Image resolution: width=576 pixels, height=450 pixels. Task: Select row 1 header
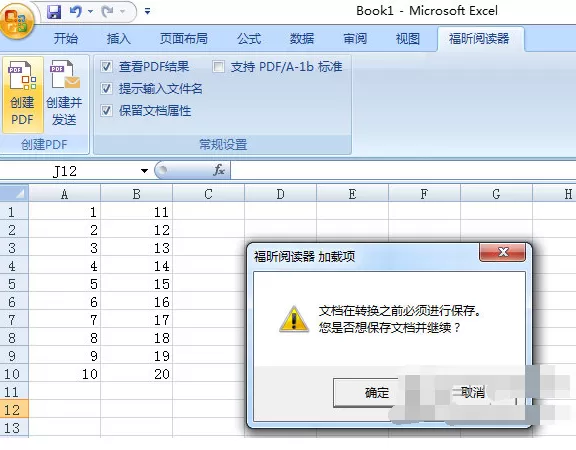point(14,212)
